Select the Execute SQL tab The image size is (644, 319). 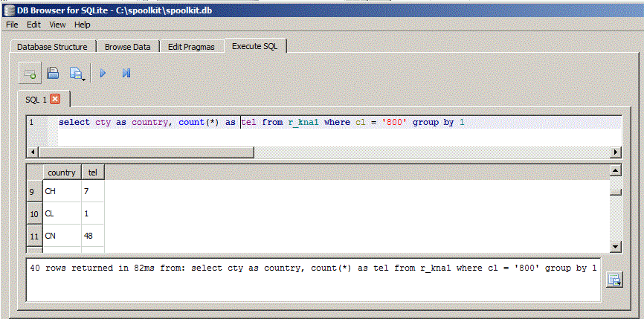tap(254, 46)
